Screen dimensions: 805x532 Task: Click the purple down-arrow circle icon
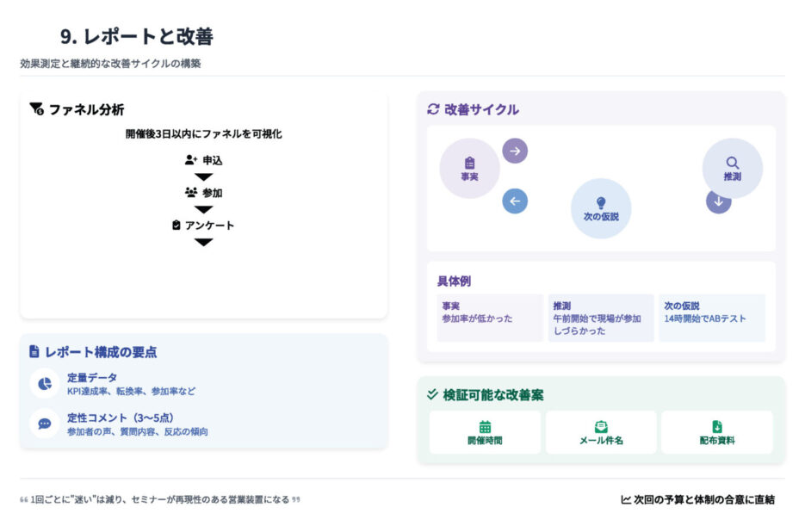(719, 201)
